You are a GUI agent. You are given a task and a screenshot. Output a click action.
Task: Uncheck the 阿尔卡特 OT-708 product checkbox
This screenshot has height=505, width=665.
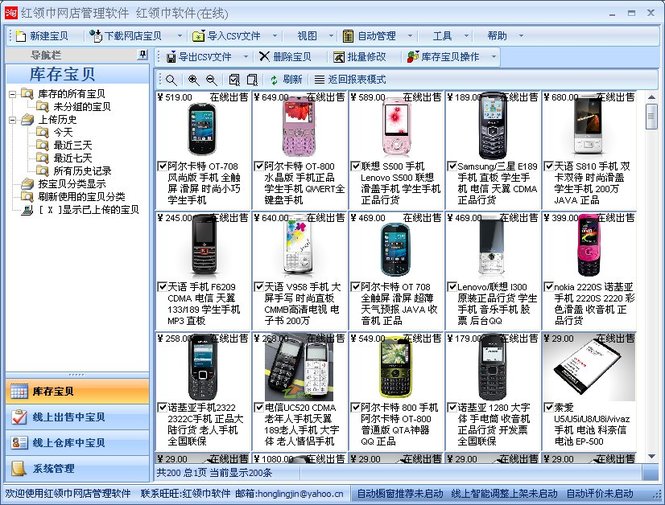coord(161,165)
